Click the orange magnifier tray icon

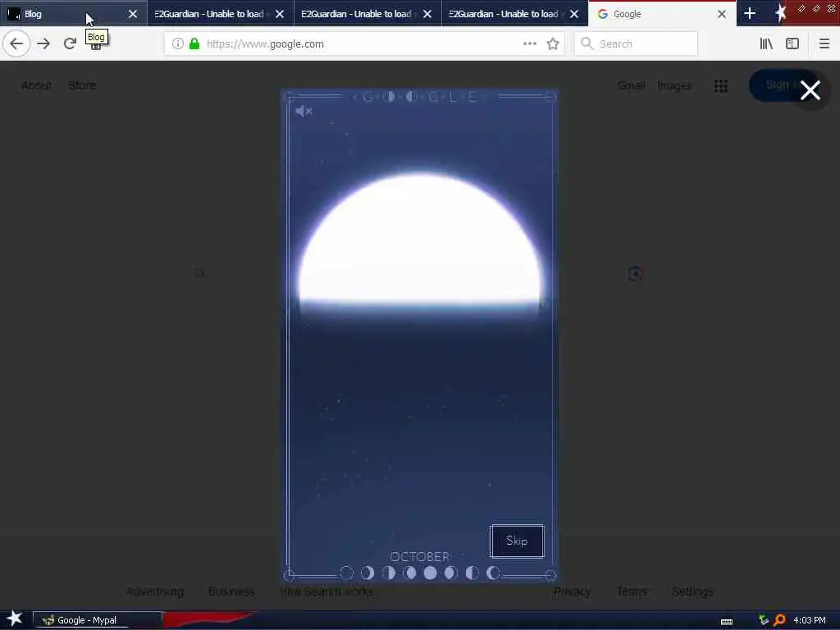tap(779, 620)
